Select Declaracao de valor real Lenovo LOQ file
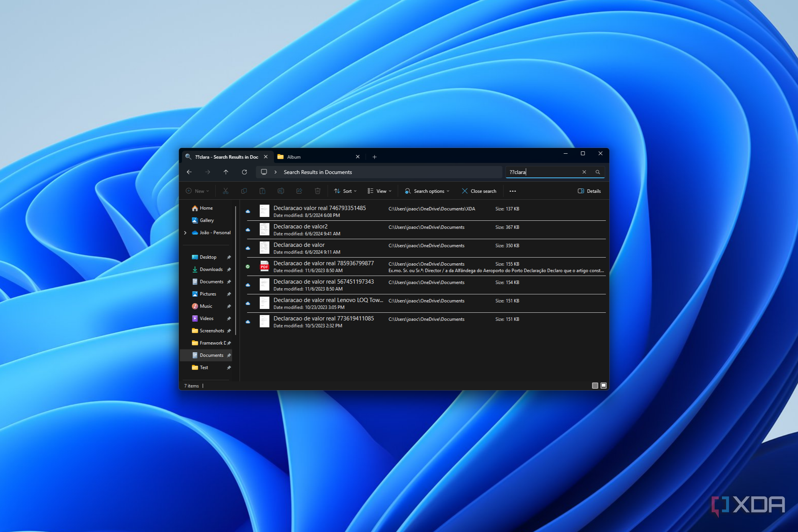798x532 pixels. [x=425, y=304]
